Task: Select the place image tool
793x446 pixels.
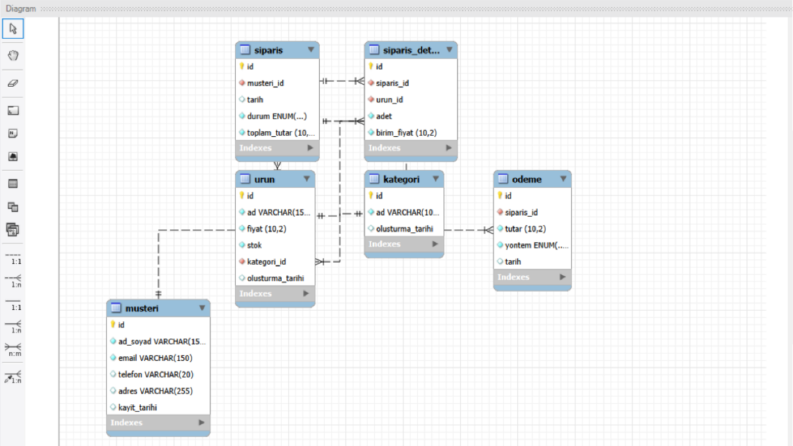Action: (x=13, y=157)
